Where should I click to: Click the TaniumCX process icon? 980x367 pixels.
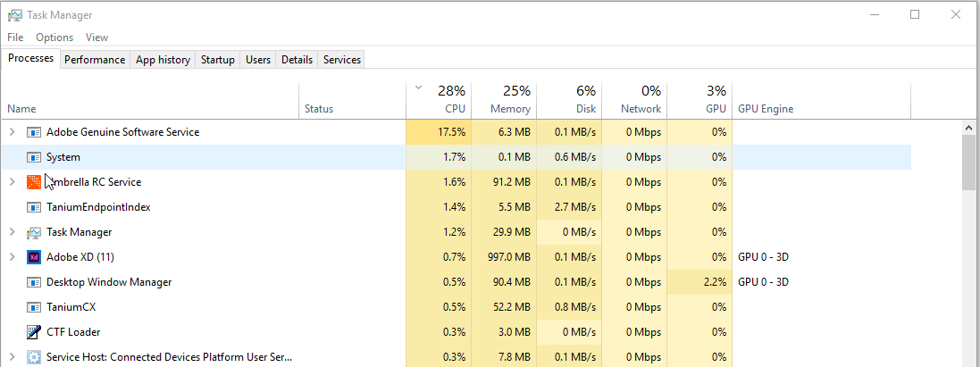point(34,307)
